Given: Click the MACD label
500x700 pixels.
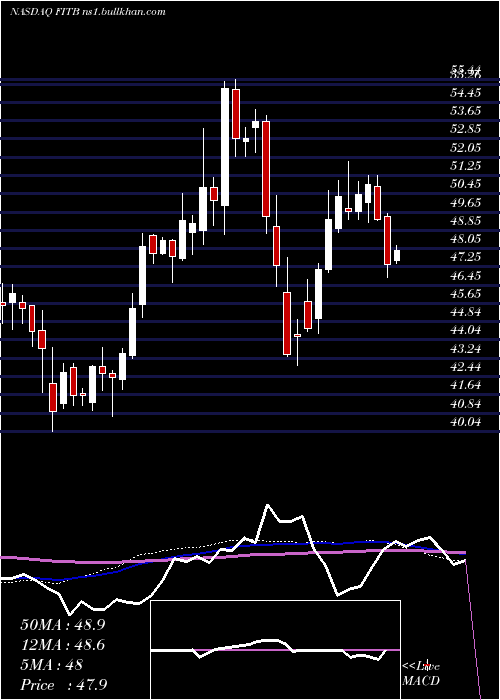Looking at the screenshot, I should pyautogui.click(x=421, y=681).
